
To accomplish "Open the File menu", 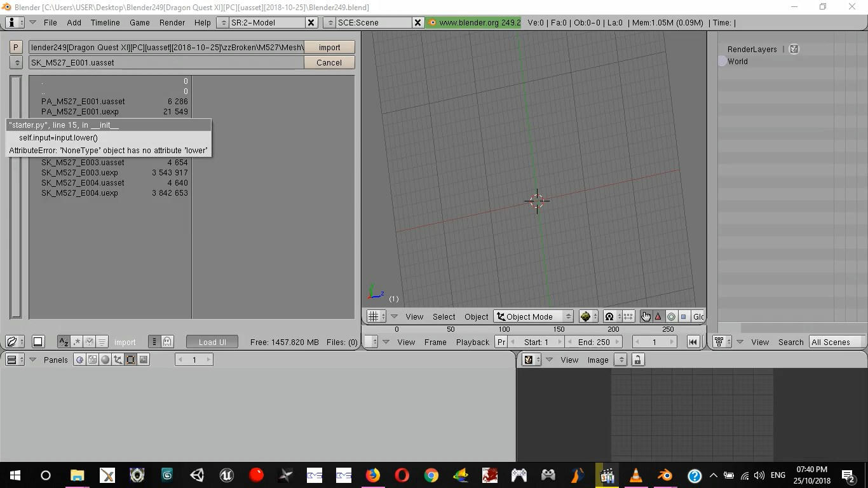I will click(x=50, y=22).
